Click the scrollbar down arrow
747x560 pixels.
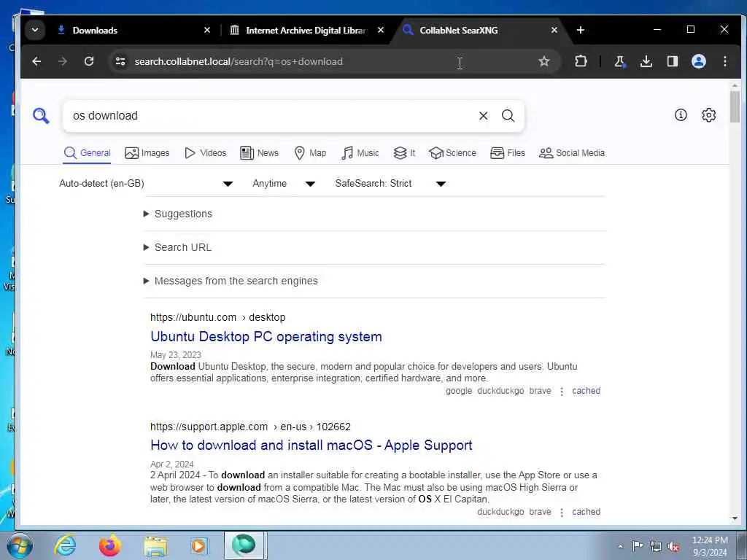click(735, 518)
